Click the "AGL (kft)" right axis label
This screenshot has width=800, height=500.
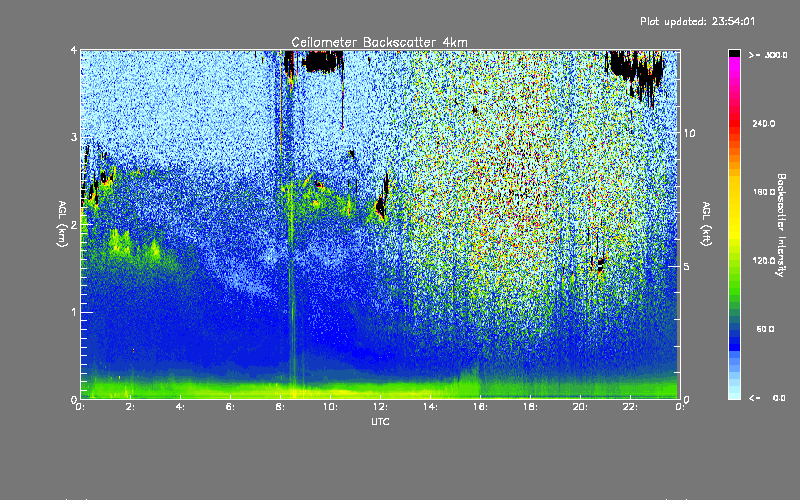tap(706, 223)
